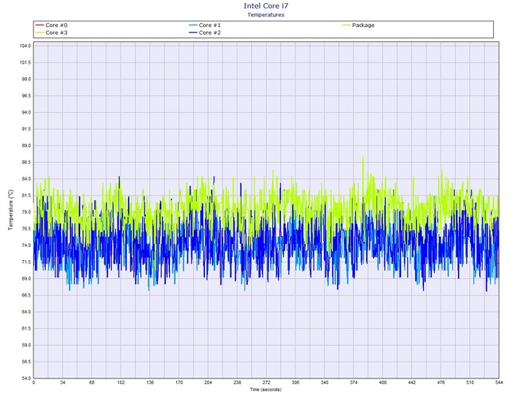
Task: Click the Package legend entry
Action: coord(358,25)
